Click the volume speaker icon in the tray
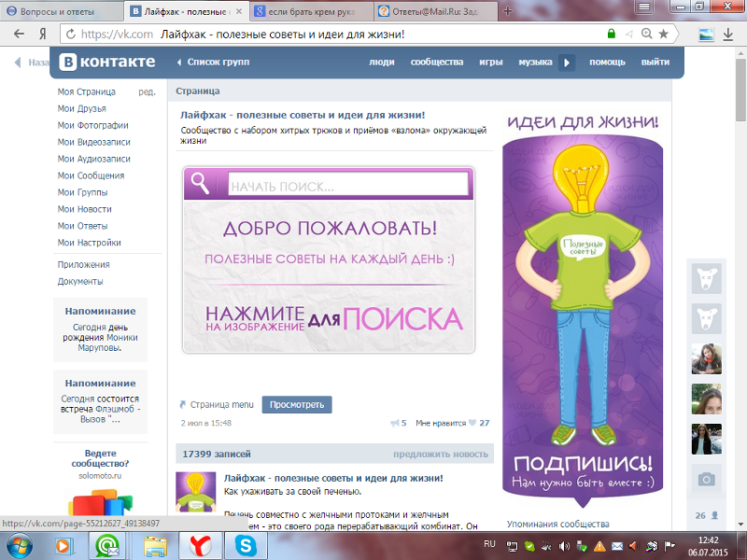Viewport: 747px width, 560px height. point(564,546)
